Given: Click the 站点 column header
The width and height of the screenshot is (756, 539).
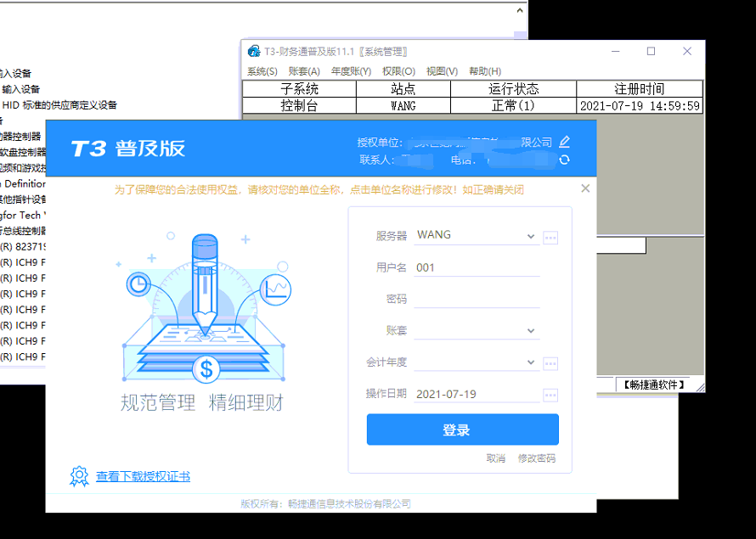Looking at the screenshot, I should 403,89.
